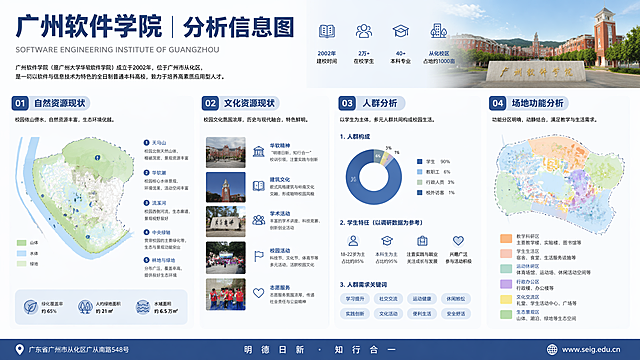Click the light blue 教职工 6% legend swatch
640x360 pixels.
click(x=420, y=172)
